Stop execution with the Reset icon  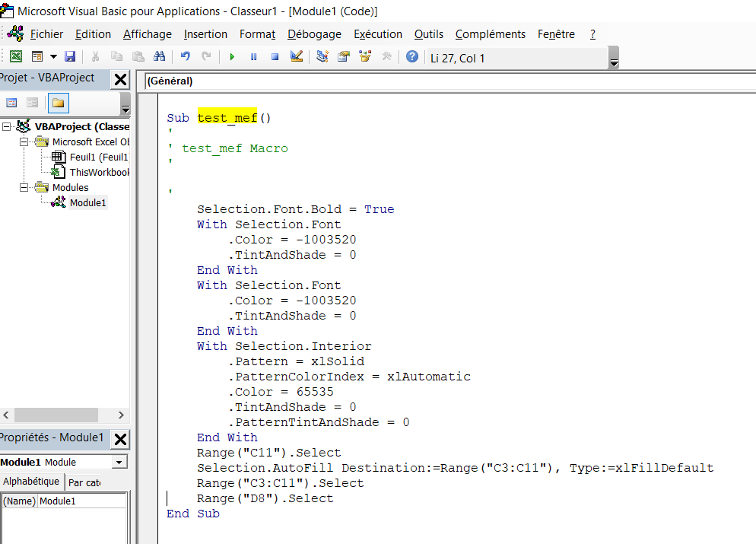[275, 56]
